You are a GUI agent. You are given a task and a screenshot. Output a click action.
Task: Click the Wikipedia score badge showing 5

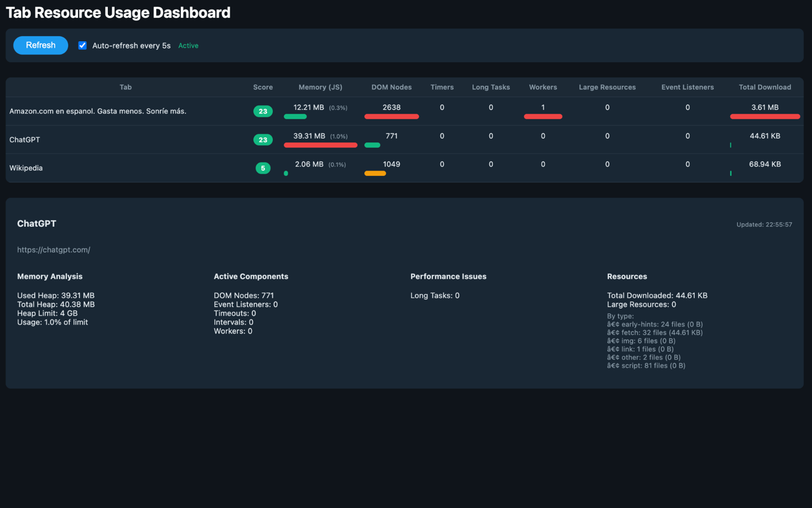pyautogui.click(x=263, y=168)
